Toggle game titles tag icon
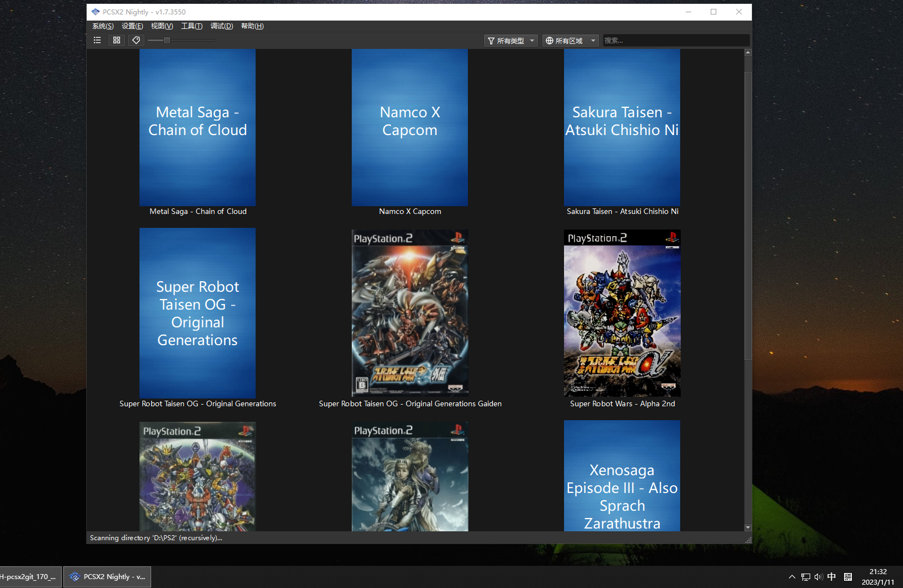The image size is (903, 588). [x=136, y=40]
